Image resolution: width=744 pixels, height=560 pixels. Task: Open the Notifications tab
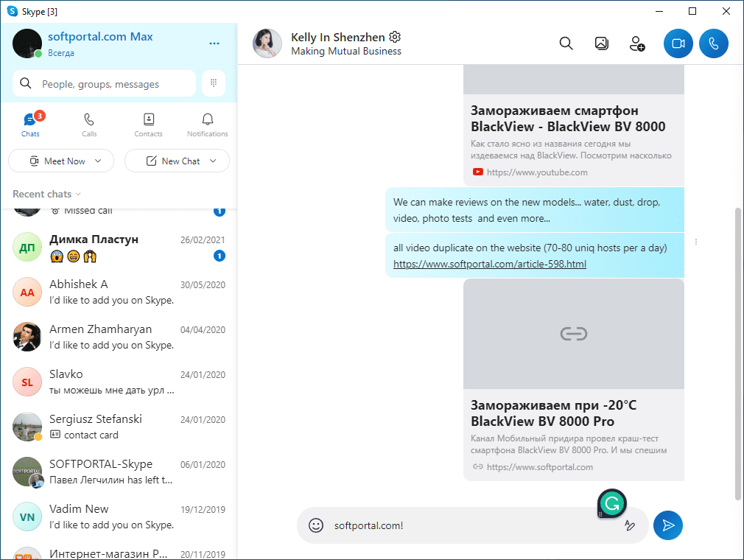(x=207, y=125)
